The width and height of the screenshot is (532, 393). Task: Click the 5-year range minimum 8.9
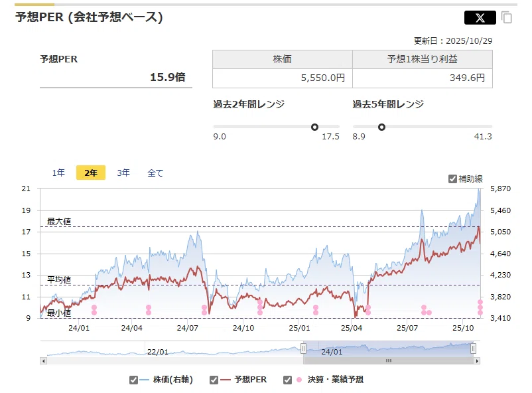tap(359, 137)
